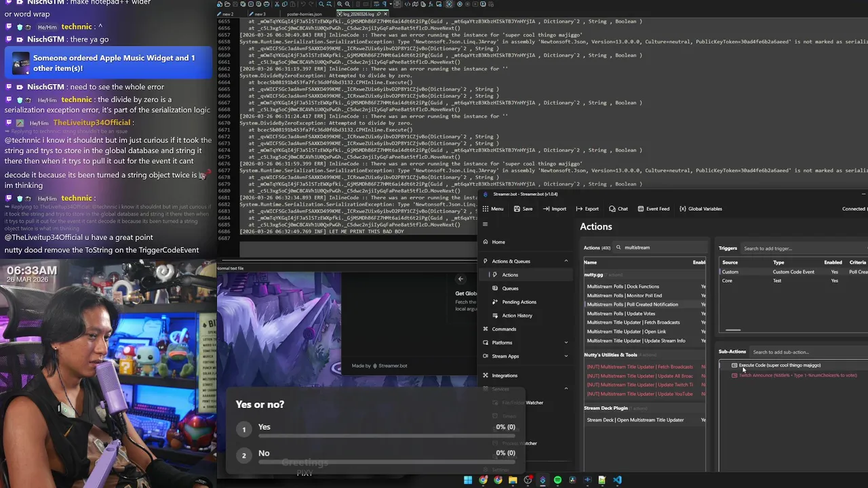Screen dimensions: 868x488
Task: Click the Print icon in Notepad++ toolbar
Action: [x=267, y=4]
